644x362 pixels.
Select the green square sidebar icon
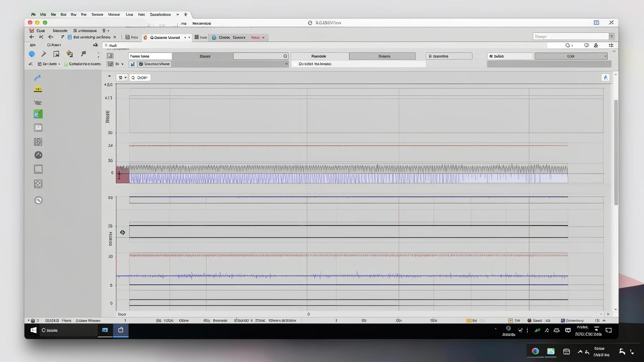pos(38,114)
